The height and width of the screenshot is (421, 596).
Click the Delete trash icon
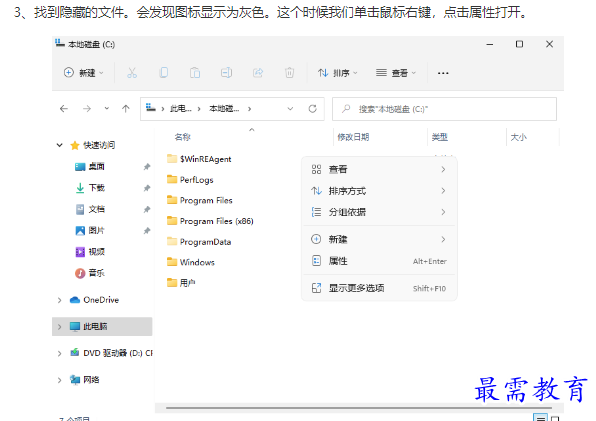[x=289, y=73]
